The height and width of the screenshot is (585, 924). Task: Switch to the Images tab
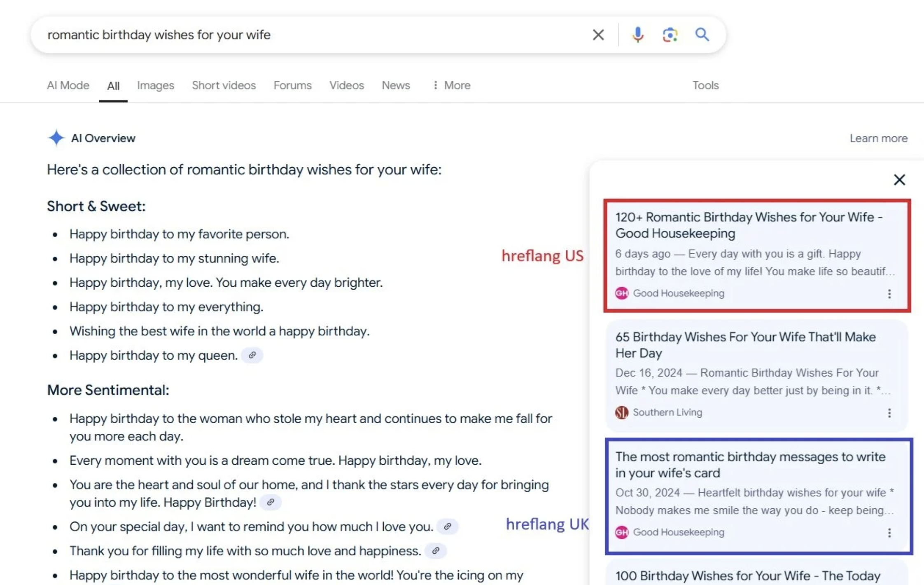point(156,85)
